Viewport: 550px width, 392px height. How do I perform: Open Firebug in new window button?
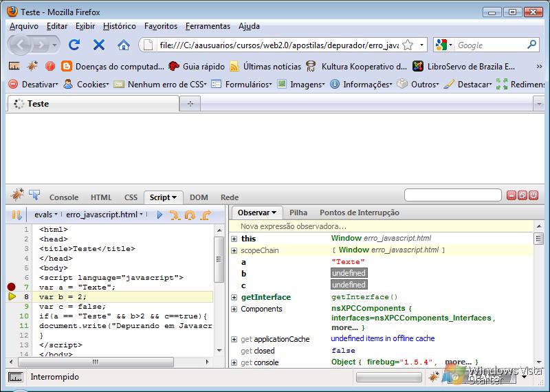pos(522,195)
